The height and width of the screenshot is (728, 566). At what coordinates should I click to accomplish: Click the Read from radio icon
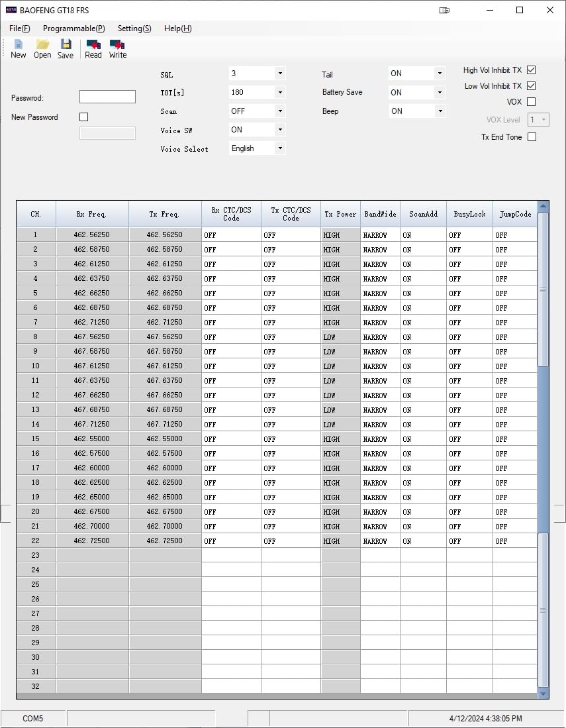93,49
